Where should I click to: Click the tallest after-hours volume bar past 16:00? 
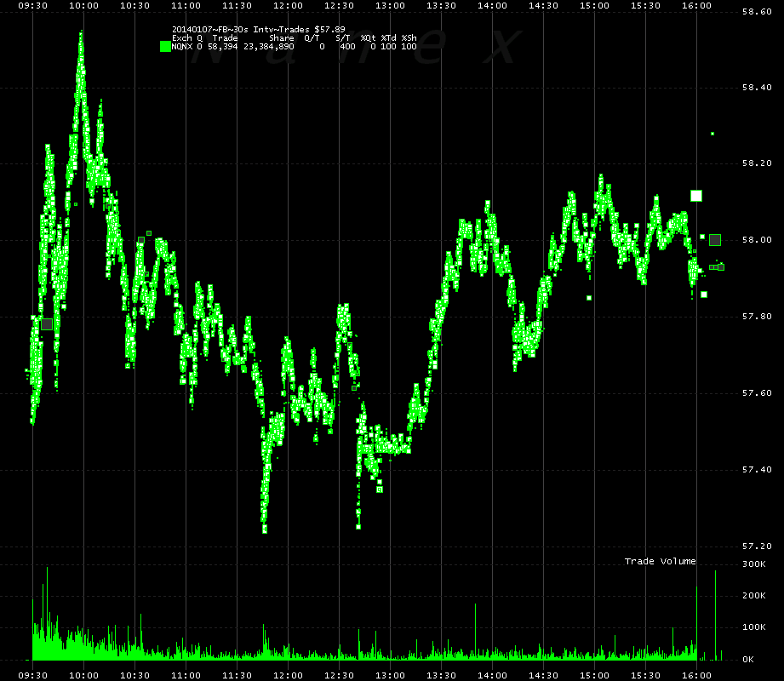tap(716, 615)
